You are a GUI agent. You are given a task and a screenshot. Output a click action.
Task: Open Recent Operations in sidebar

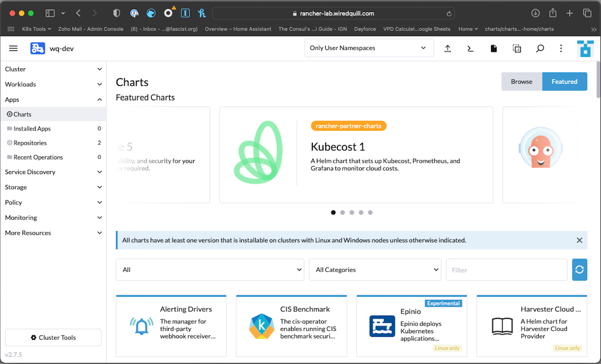tap(53, 157)
